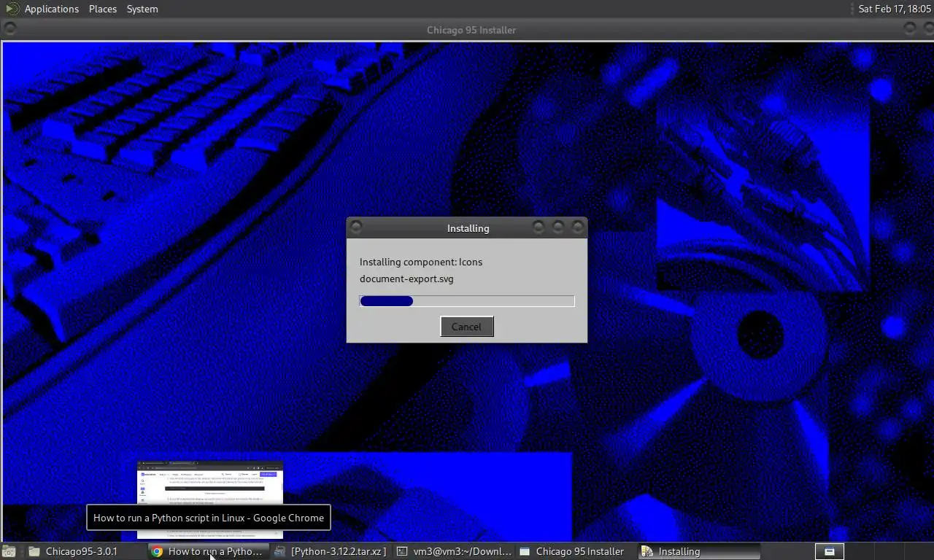Image resolution: width=934 pixels, height=560 pixels.
Task: Click the Installing dialog title bar text
Action: pos(468,228)
